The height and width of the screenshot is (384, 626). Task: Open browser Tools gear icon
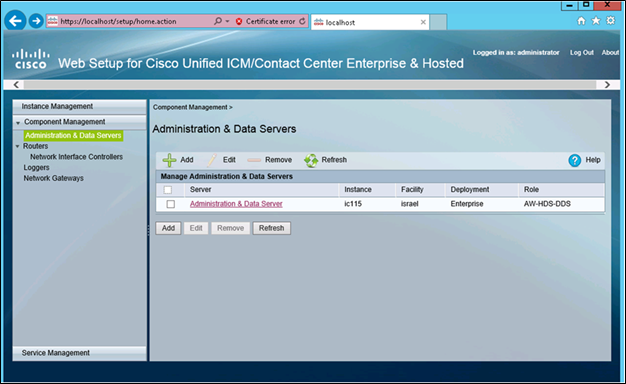[x=610, y=20]
